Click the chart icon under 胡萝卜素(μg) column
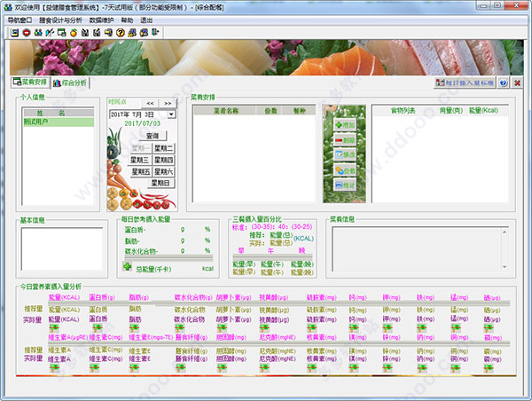The width and height of the screenshot is (532, 401). click(222, 328)
